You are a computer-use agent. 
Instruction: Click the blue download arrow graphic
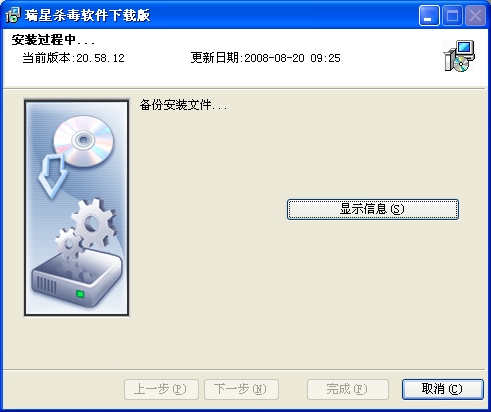tap(53, 176)
